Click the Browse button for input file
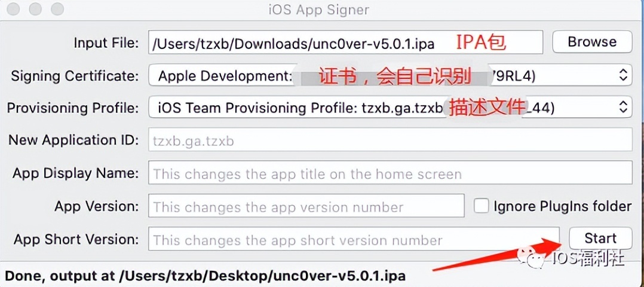644x287 pixels. (592, 41)
